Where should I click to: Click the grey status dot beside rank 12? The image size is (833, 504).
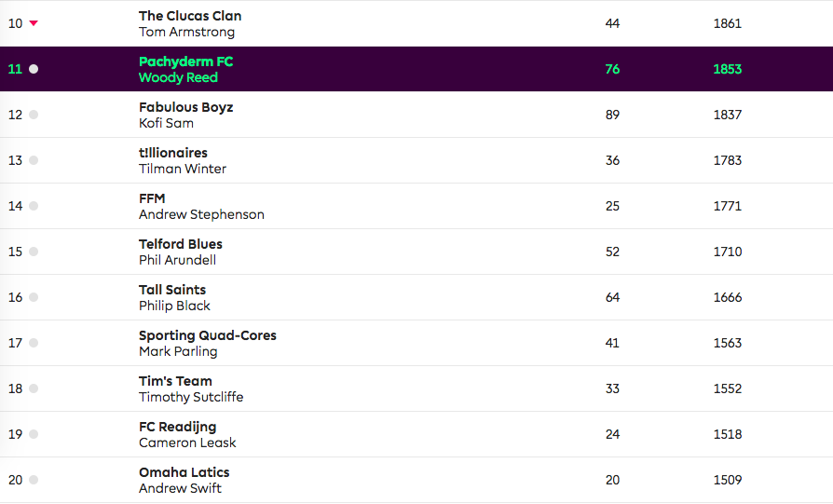click(x=34, y=115)
